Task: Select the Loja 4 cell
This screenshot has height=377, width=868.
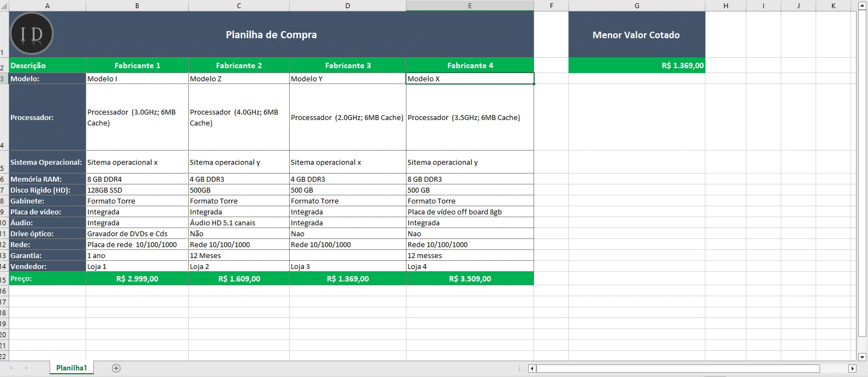Action: click(470, 266)
